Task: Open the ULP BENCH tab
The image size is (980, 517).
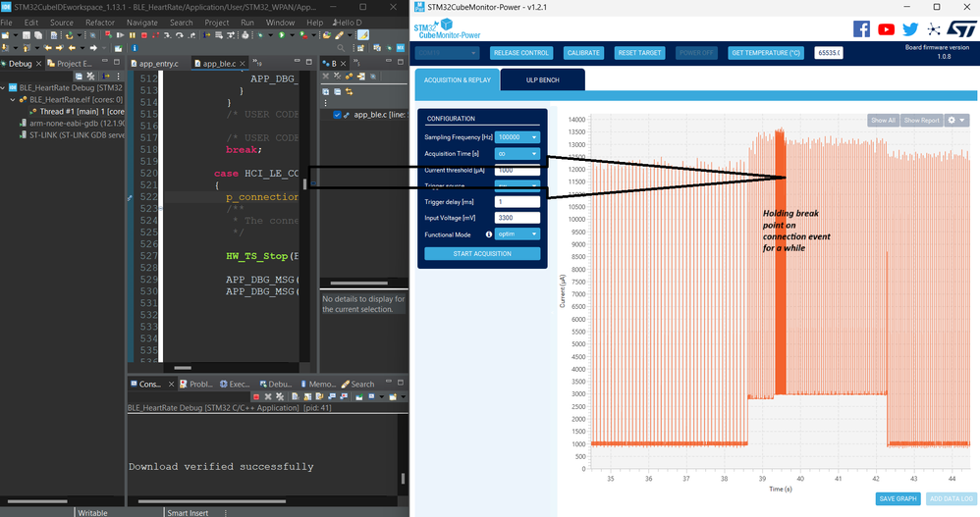Action: [x=542, y=79]
